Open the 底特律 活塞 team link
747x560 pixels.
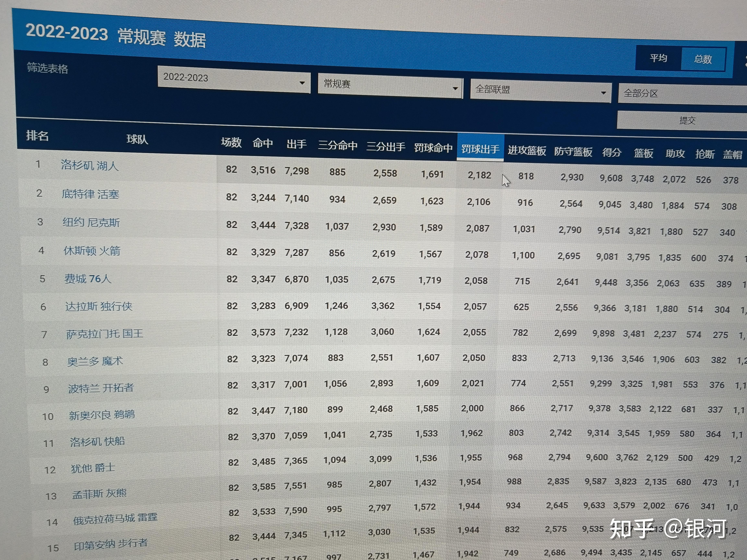click(x=90, y=194)
